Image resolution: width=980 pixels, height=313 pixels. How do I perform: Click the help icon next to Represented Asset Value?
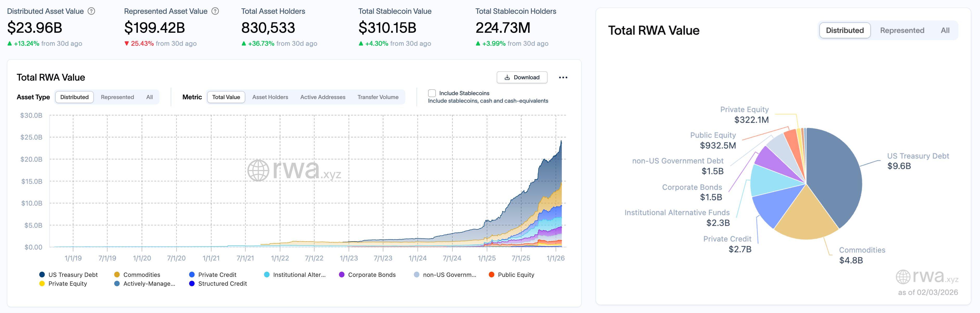pyautogui.click(x=215, y=11)
